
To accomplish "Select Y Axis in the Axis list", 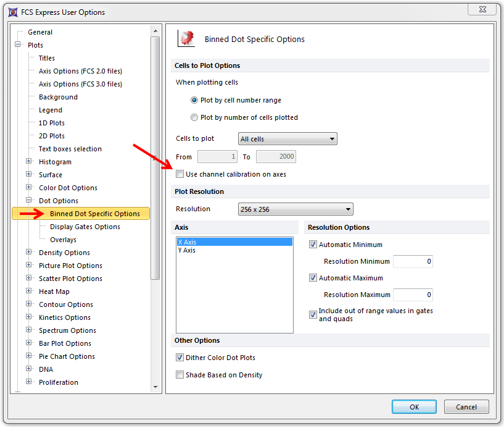I will [x=186, y=251].
